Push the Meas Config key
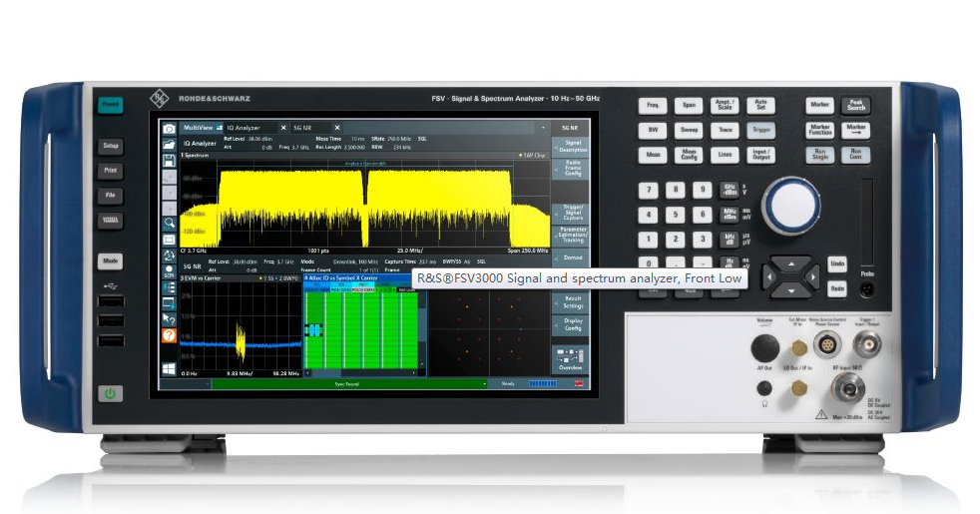Image resolution: width=980 pixels, height=514 pixels. point(689,155)
